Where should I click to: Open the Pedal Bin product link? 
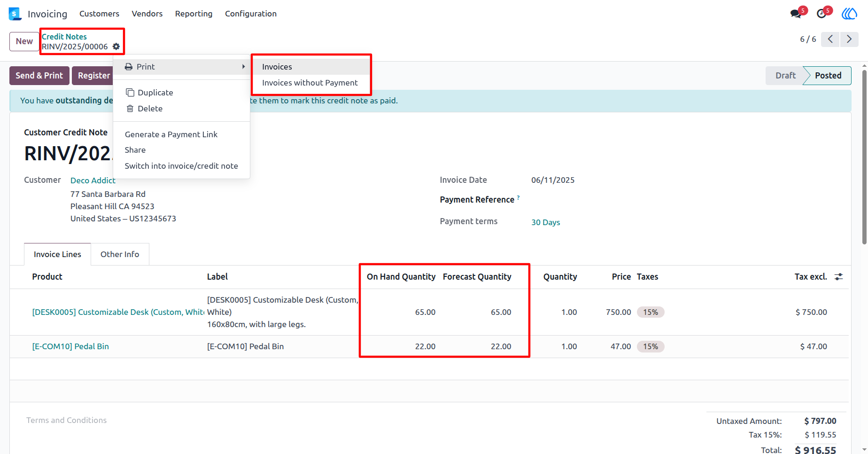[x=70, y=346]
